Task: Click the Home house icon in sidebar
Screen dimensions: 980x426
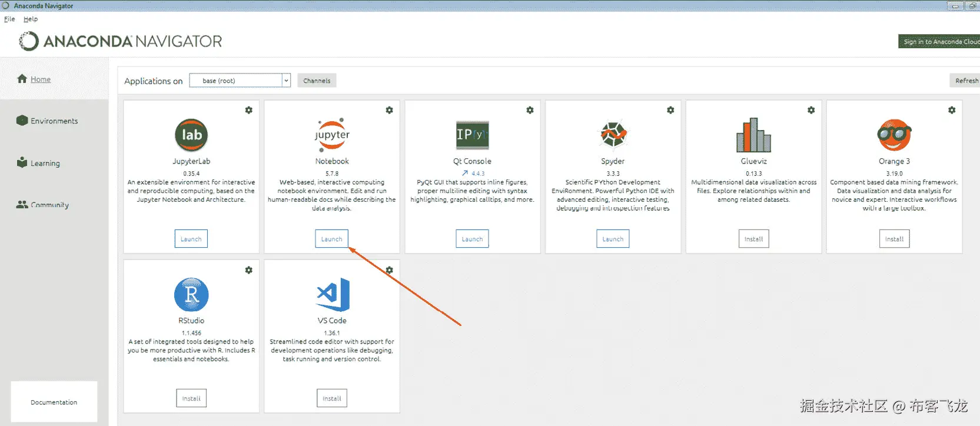Action: 22,79
